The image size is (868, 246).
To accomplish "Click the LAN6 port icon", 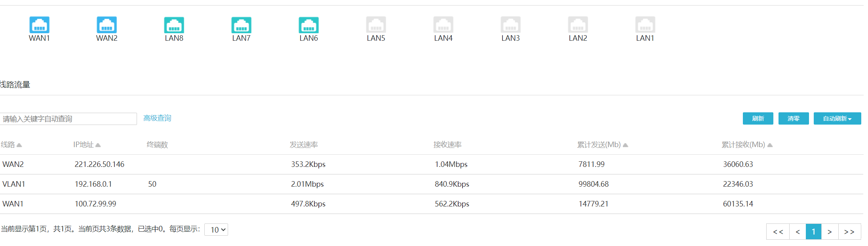I will (x=308, y=25).
